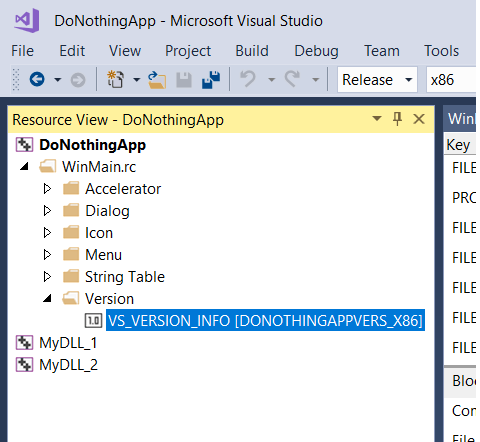The width and height of the screenshot is (480, 442).
Task: Click the greyed Navigate Forward icon
Action: pyautogui.click(x=78, y=80)
